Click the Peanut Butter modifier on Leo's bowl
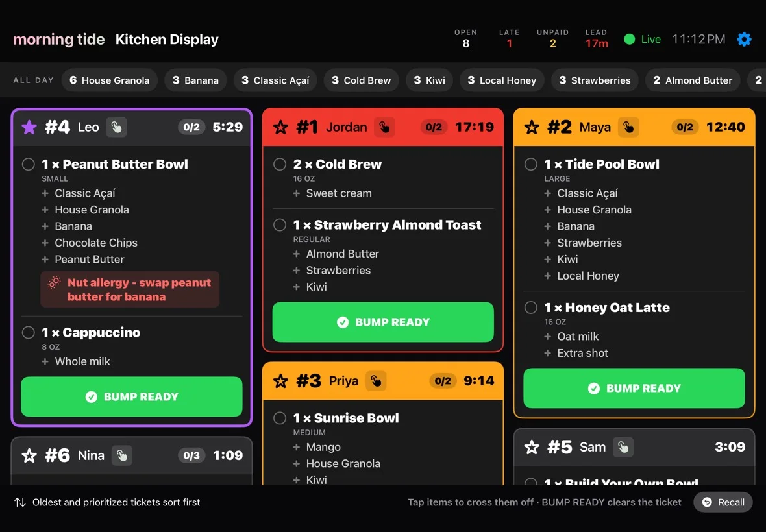 tap(90, 259)
